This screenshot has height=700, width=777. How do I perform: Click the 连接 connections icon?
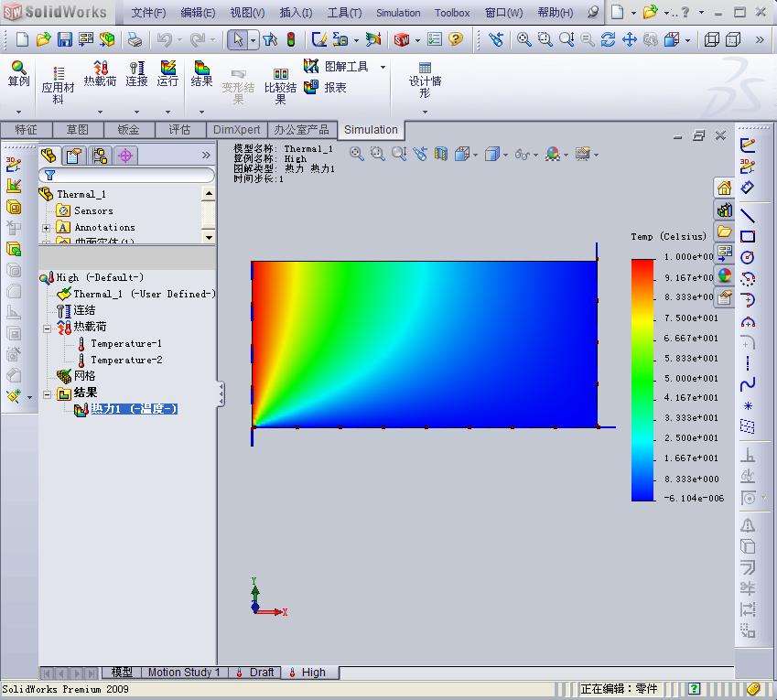tap(136, 73)
